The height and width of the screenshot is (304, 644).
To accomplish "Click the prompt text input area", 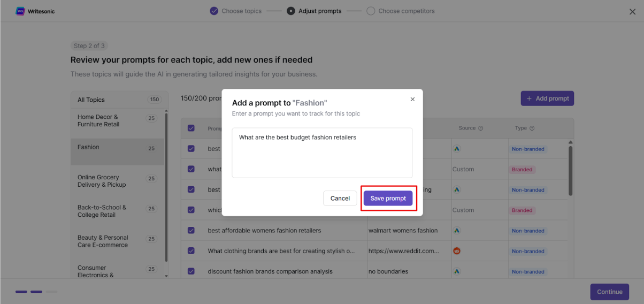I will coord(322,153).
